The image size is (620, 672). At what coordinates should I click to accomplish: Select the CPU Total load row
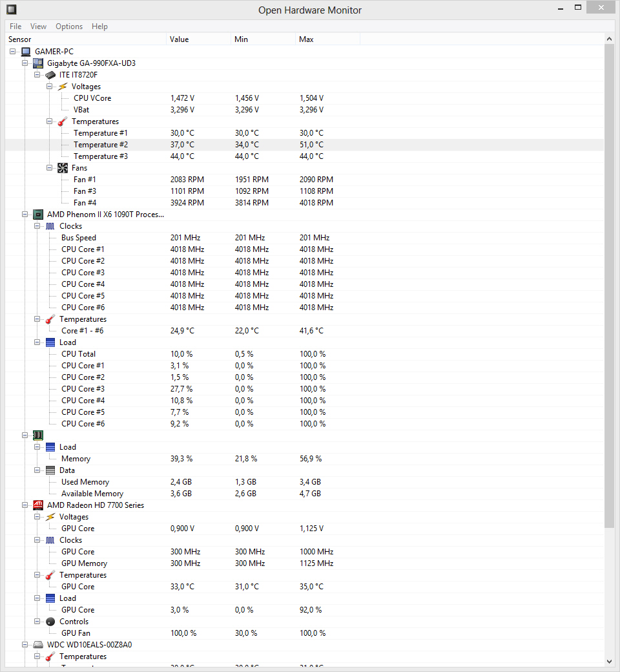(x=305, y=354)
